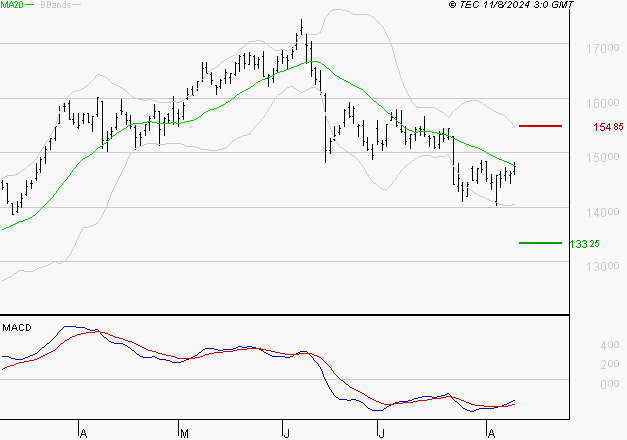Click the green 133.25 support value
627x440 pixels.
pos(584,244)
